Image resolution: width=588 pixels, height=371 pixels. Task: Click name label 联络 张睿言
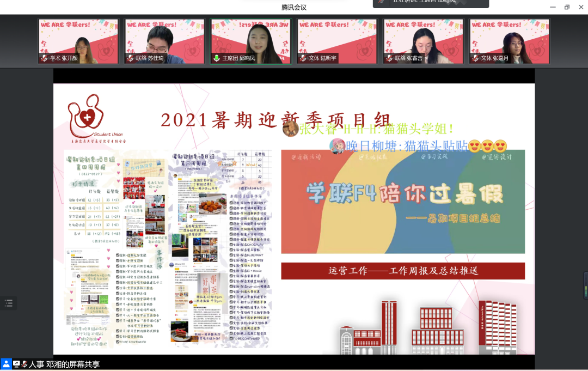pos(408,58)
